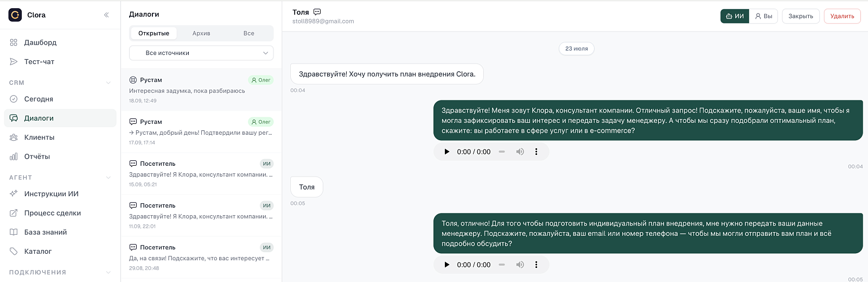Click the Дашборд grid icon
The image size is (868, 282).
14,42
